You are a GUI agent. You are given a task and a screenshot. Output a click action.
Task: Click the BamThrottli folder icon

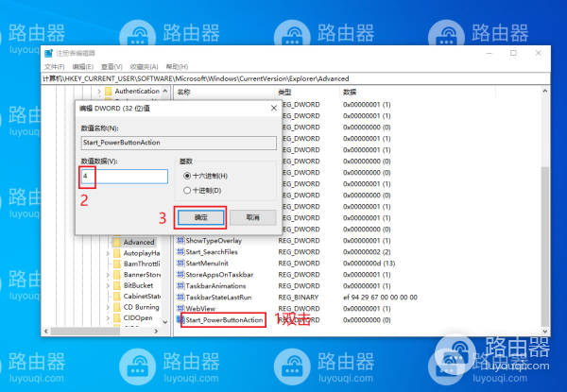tap(117, 264)
